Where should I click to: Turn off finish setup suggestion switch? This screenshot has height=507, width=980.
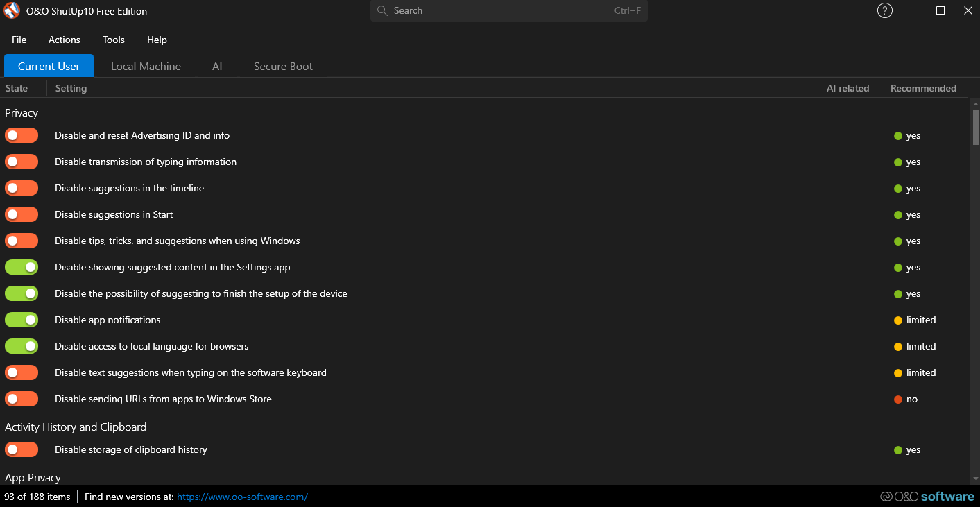click(22, 293)
